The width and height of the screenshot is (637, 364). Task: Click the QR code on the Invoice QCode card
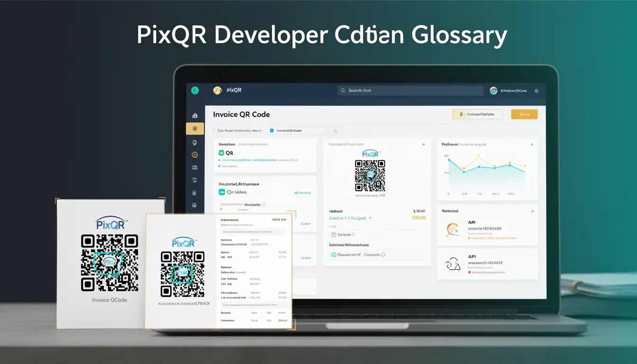[109, 263]
